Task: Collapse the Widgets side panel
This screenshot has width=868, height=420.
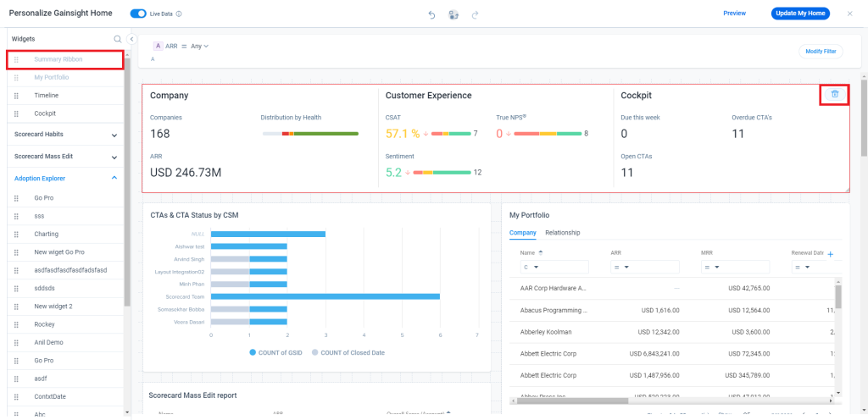Action: click(x=131, y=39)
